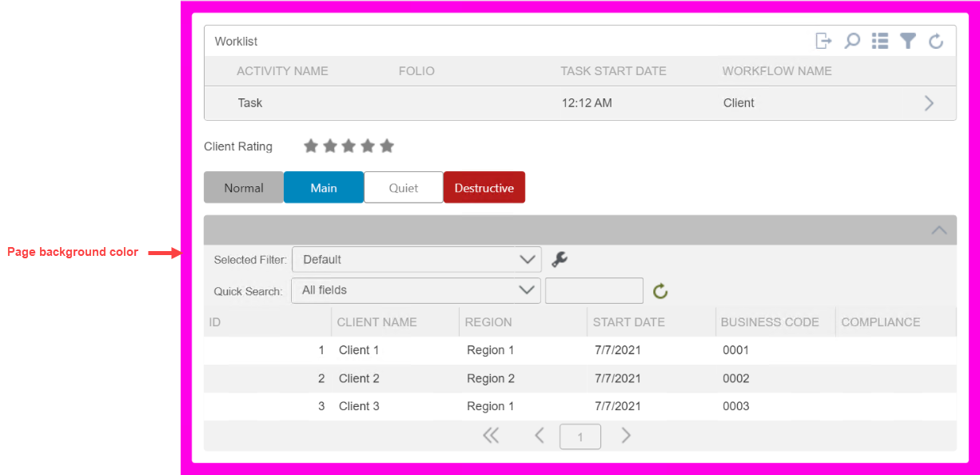
Task: Sort by FOLIO column header
Action: (x=416, y=71)
